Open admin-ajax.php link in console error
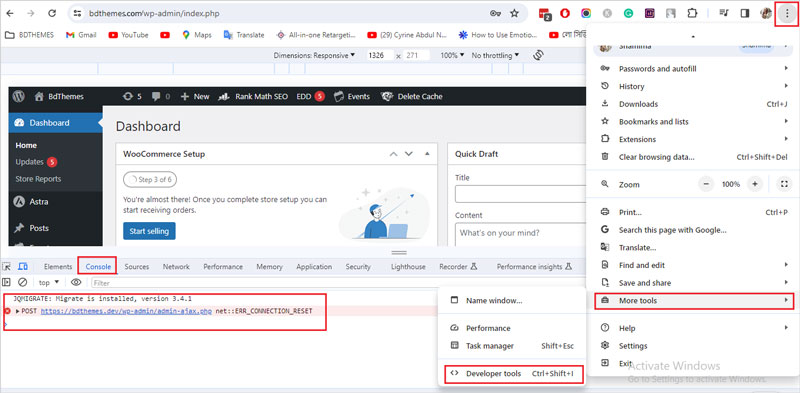800x393 pixels. (126, 311)
